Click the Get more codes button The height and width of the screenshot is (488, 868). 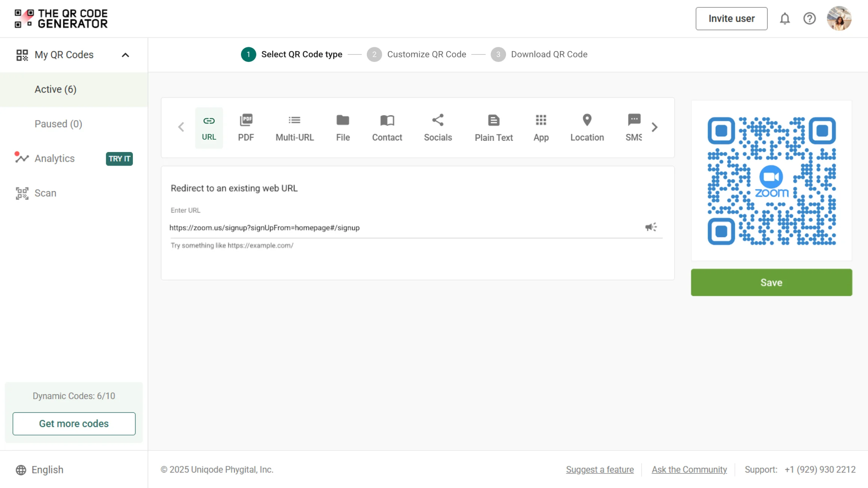tap(74, 423)
